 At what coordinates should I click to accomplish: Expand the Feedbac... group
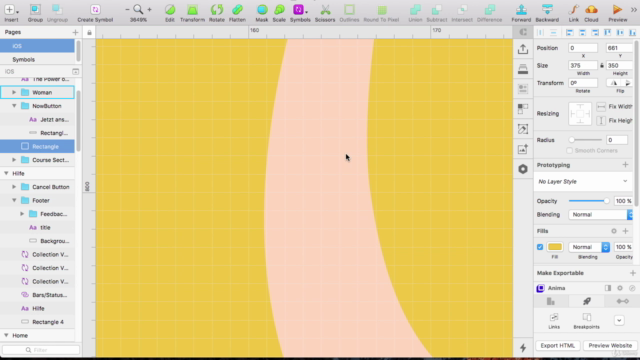coord(22,213)
